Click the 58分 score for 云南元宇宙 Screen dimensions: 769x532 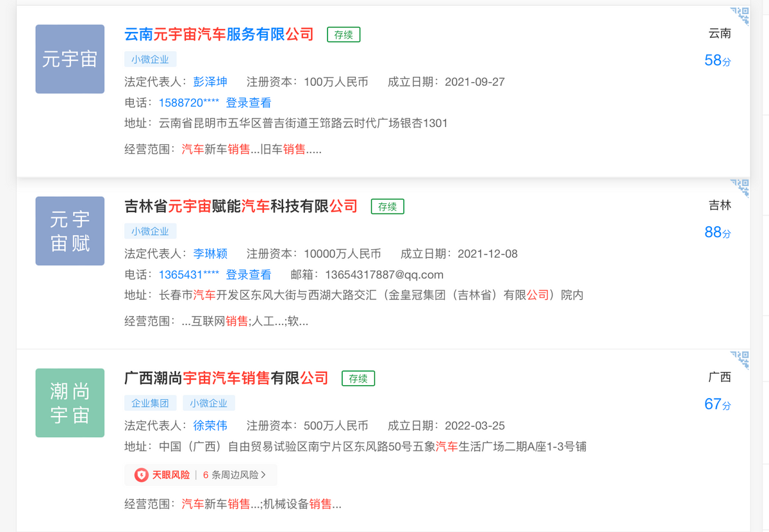click(x=717, y=61)
